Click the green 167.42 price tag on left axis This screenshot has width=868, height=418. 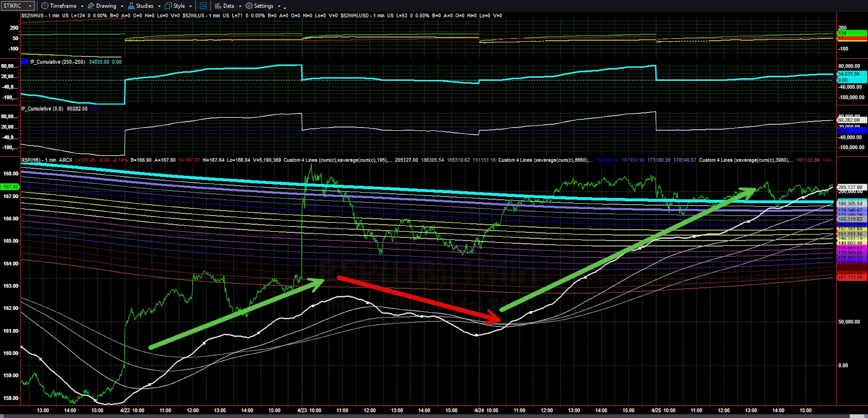click(10, 187)
